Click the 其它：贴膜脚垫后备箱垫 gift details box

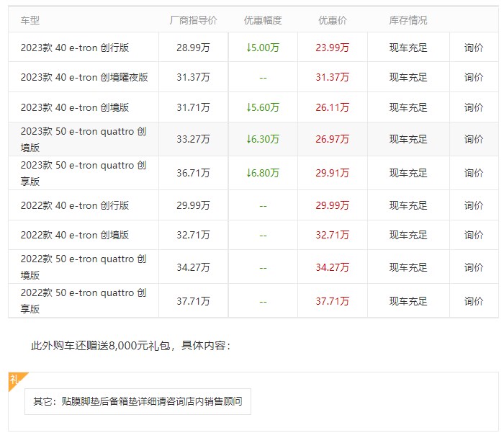coord(138,402)
